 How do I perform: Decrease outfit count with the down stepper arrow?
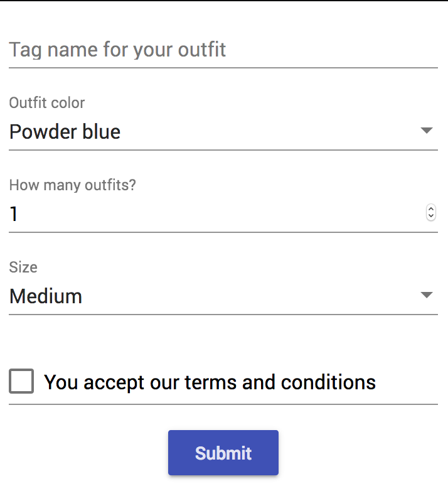pos(431,216)
